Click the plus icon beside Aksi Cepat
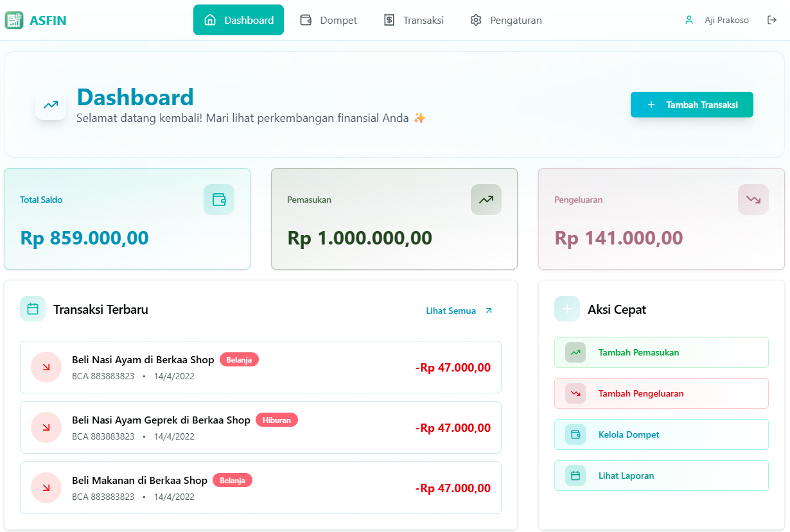 point(567,309)
